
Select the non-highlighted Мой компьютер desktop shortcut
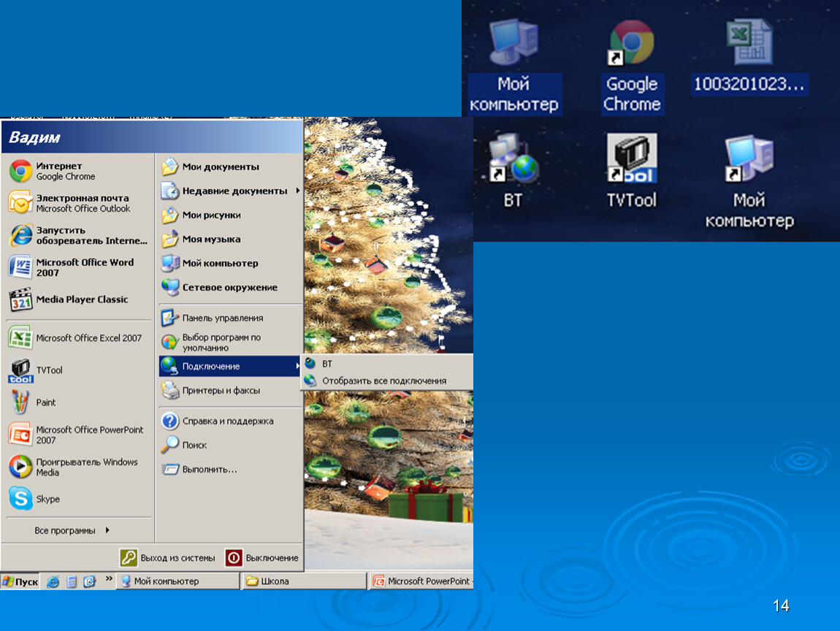tap(749, 182)
